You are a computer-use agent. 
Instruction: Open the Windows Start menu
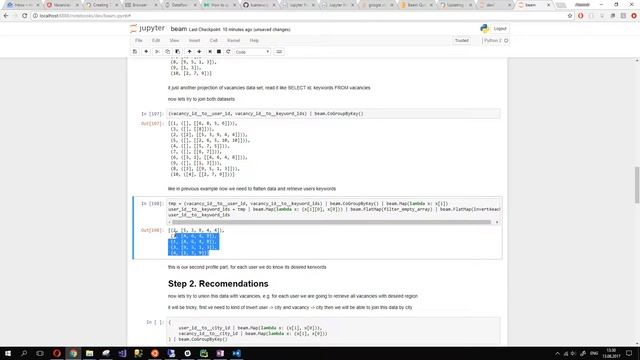8,353
